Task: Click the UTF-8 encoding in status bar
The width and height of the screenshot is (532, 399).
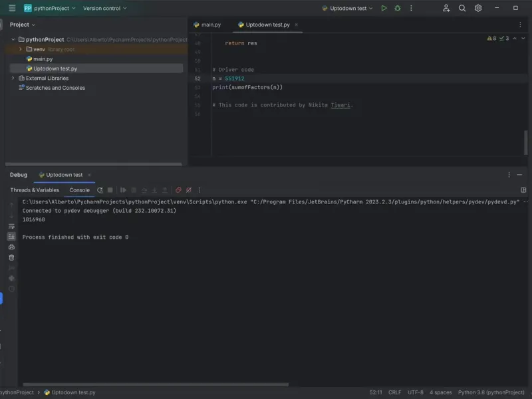Action: point(415,392)
